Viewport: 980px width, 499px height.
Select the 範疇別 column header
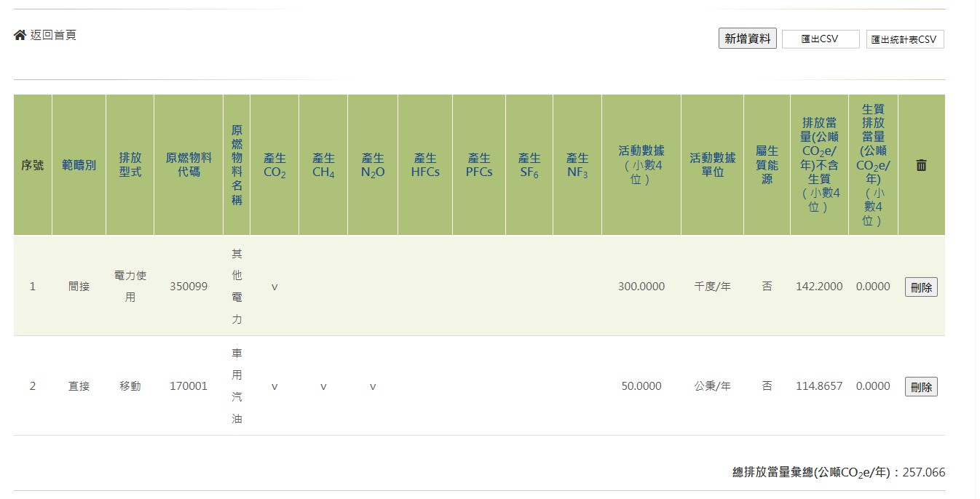coord(79,165)
